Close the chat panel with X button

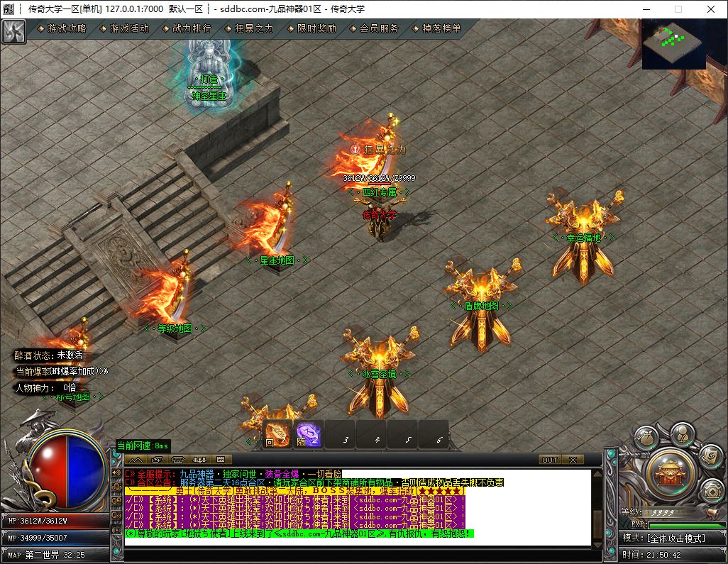573,460
